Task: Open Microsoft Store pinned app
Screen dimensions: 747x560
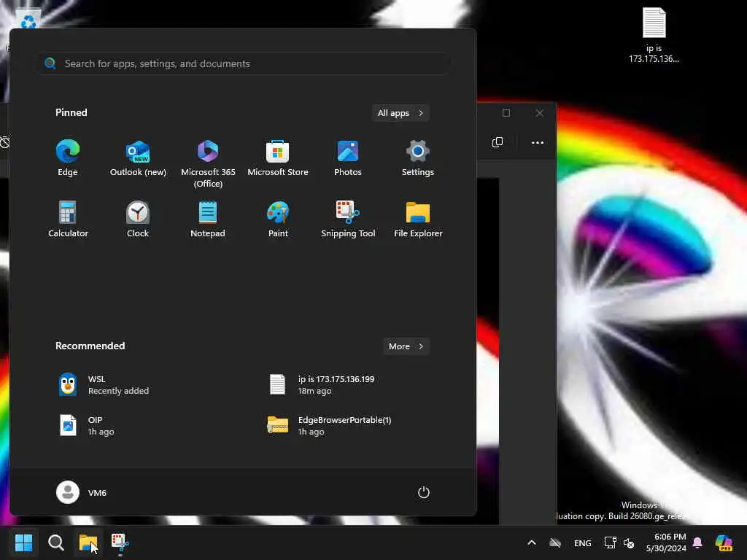Action: tap(278, 158)
